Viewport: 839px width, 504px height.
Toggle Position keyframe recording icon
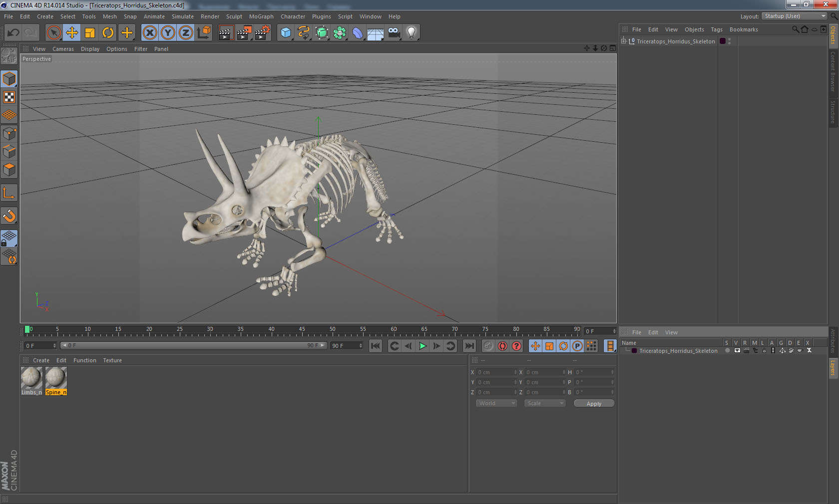[535, 346]
